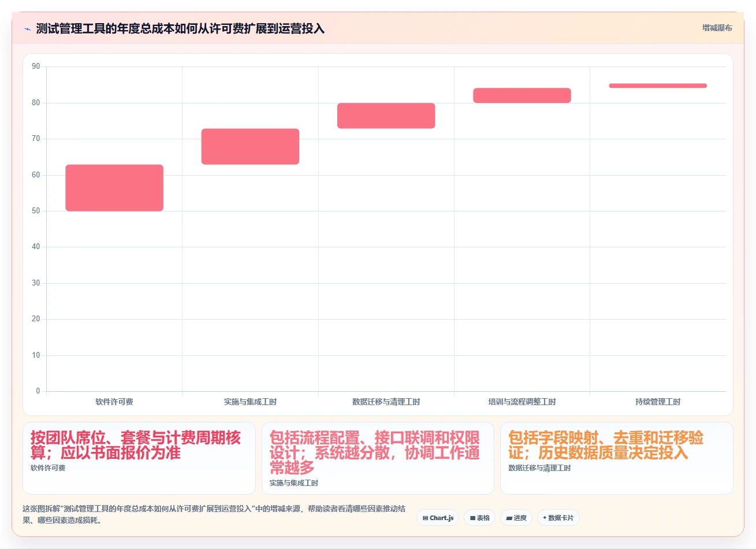
Task: Click the 增减瀑布 label in header
Action: coord(717,28)
